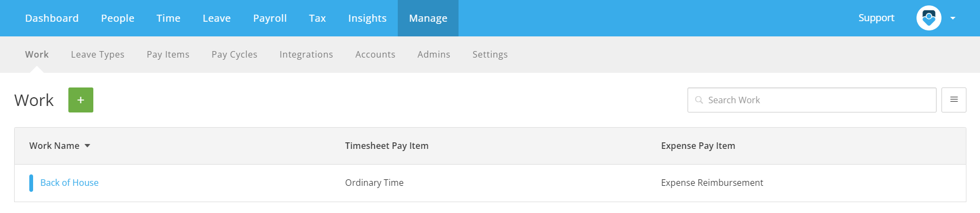
Task: Switch to the Leave Types tab
Action: point(98,54)
